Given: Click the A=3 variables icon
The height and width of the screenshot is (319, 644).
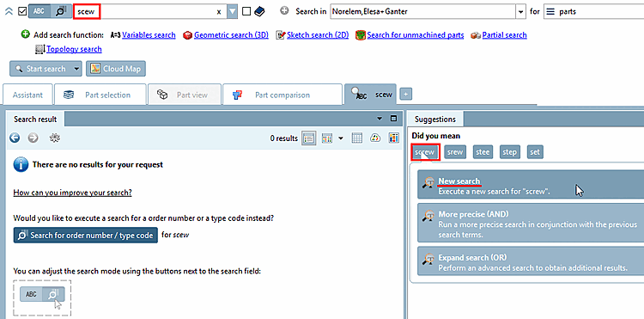Looking at the screenshot, I should click(x=115, y=35).
